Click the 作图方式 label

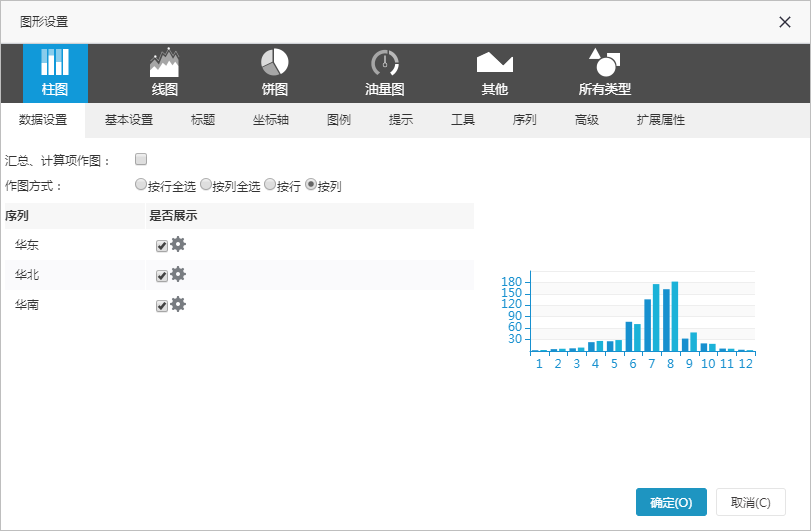click(33, 186)
